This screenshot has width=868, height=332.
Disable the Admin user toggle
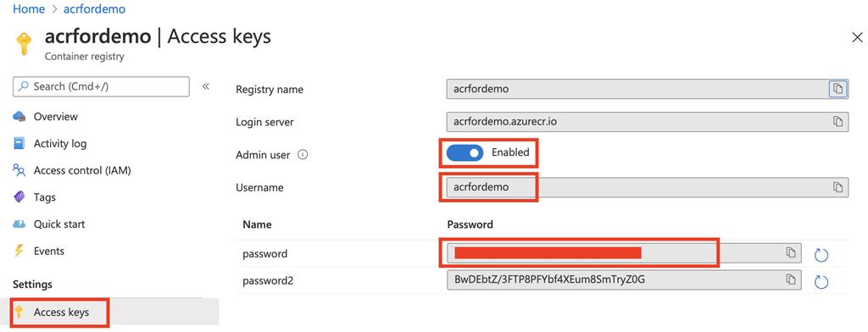pyautogui.click(x=465, y=152)
